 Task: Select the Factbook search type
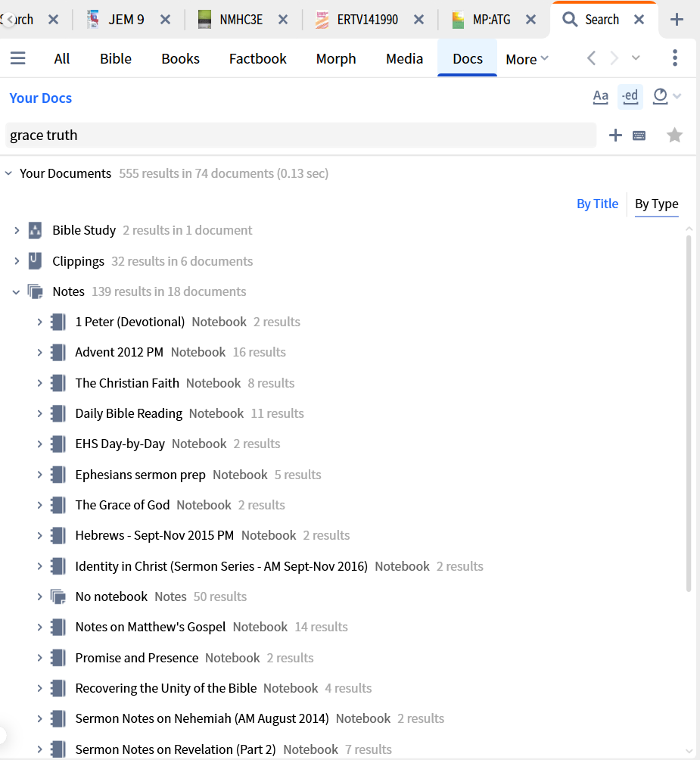(258, 58)
